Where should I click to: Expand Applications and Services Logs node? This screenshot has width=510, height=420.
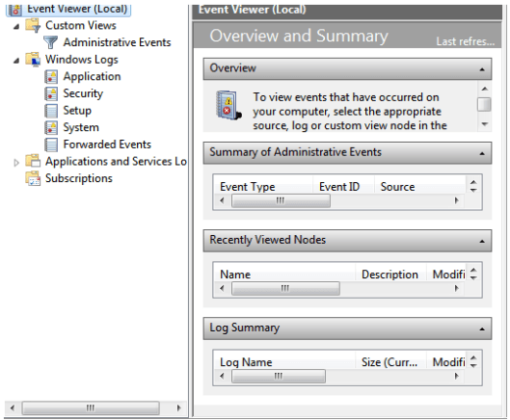[x=16, y=163]
